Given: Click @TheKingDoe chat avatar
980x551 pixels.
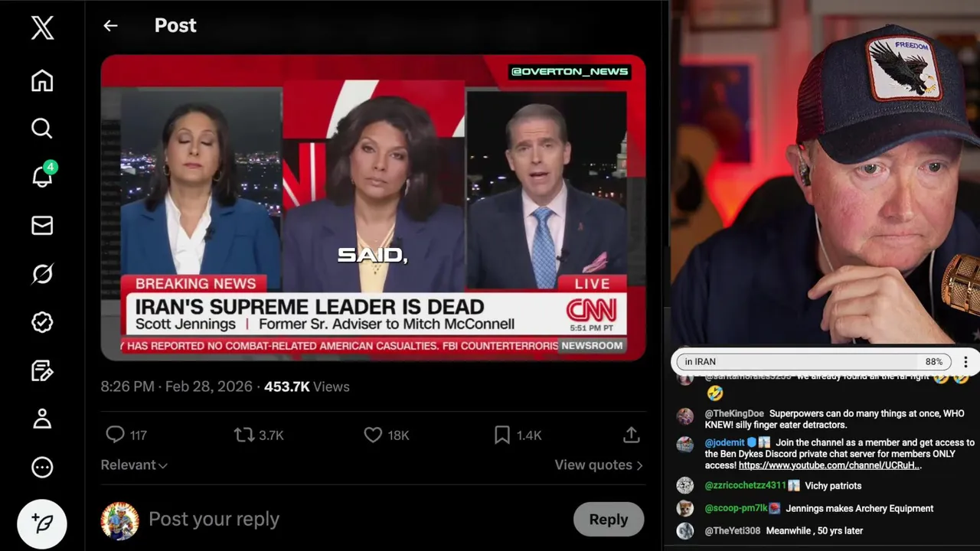Looking at the screenshot, I should point(685,416).
